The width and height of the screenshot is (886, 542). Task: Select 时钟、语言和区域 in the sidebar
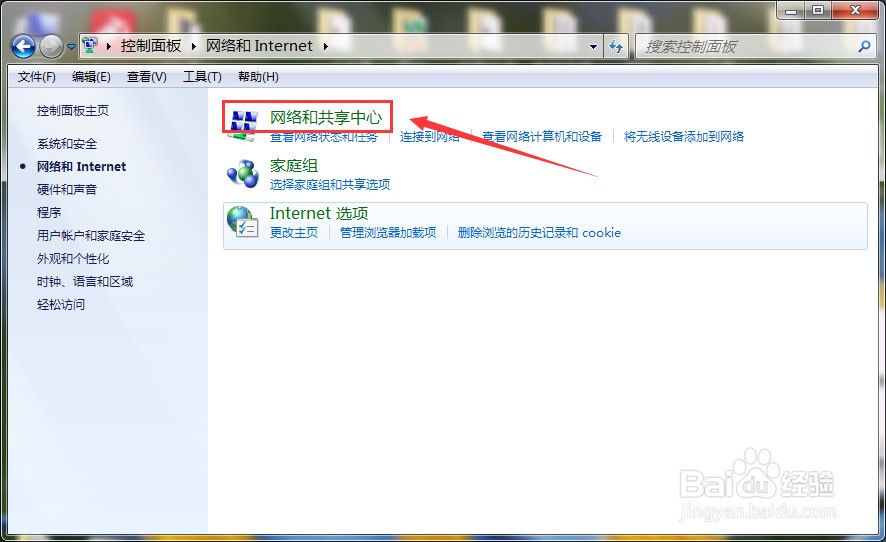(85, 281)
